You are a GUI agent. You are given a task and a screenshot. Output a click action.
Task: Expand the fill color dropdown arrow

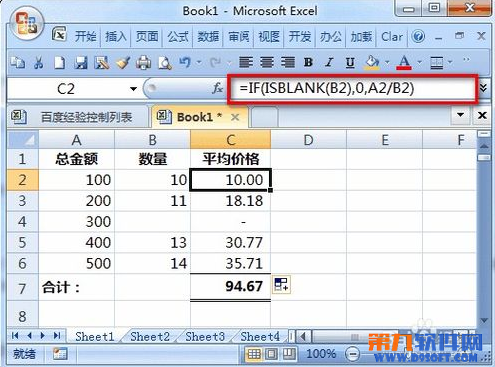click(387, 62)
